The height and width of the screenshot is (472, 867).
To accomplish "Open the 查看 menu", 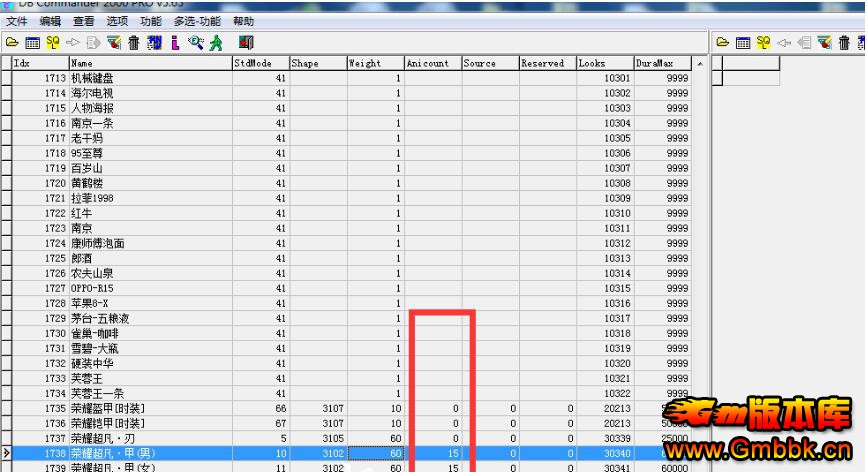I will pos(83,22).
